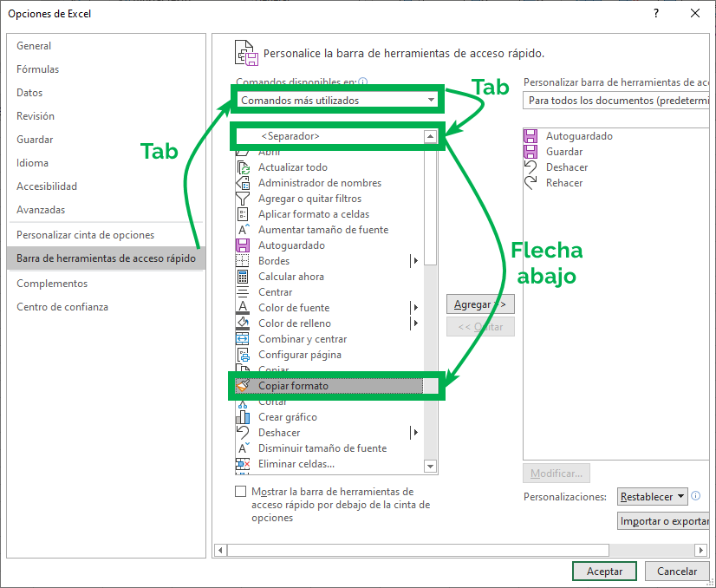Viewport: 716px width, 588px height.
Task: Click the info icon next to Restablecer
Action: pos(696,496)
